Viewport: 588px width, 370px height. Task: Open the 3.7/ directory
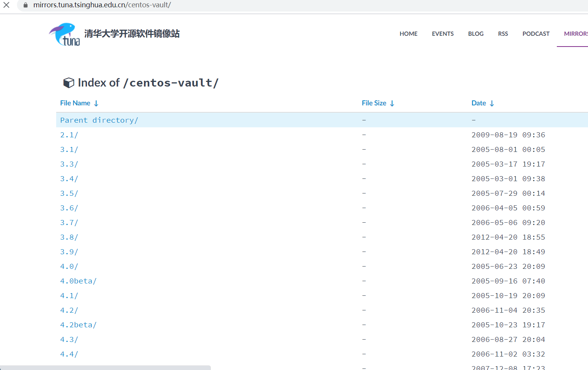(x=69, y=223)
